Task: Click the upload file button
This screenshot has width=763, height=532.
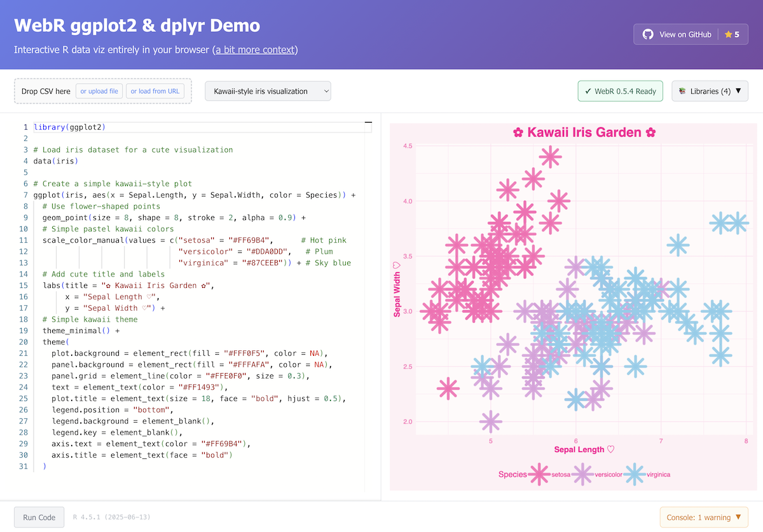Action: point(99,91)
